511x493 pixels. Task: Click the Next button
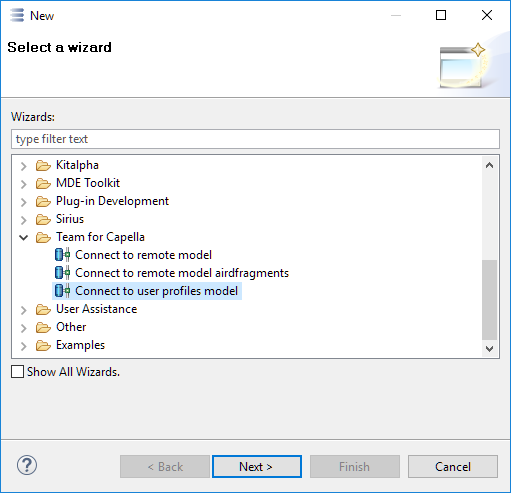[x=257, y=467]
